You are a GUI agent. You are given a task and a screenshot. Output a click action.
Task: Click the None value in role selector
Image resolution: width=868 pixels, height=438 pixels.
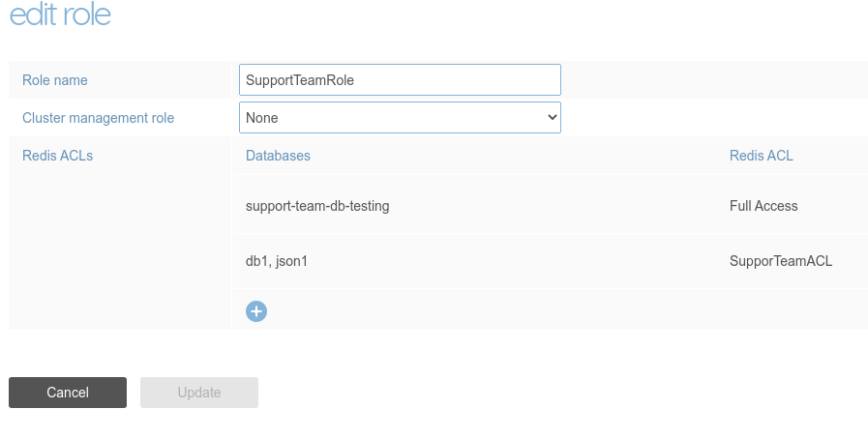pos(262,118)
